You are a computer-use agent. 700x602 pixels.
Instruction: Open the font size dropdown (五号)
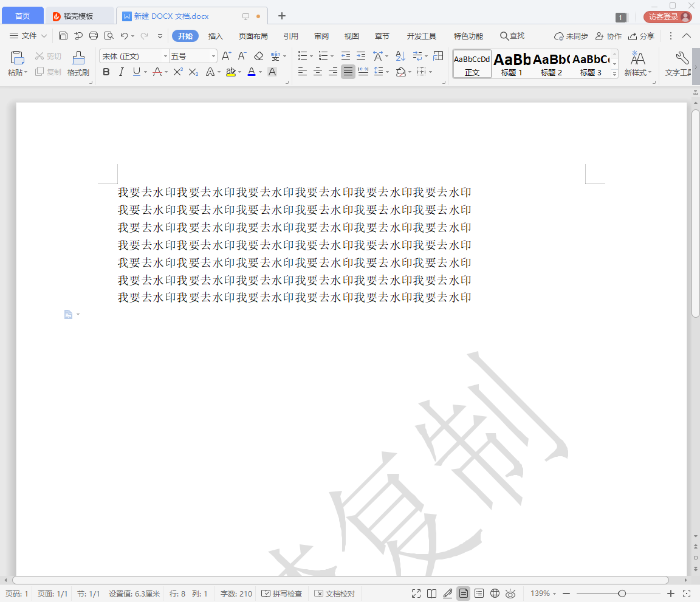pos(213,56)
